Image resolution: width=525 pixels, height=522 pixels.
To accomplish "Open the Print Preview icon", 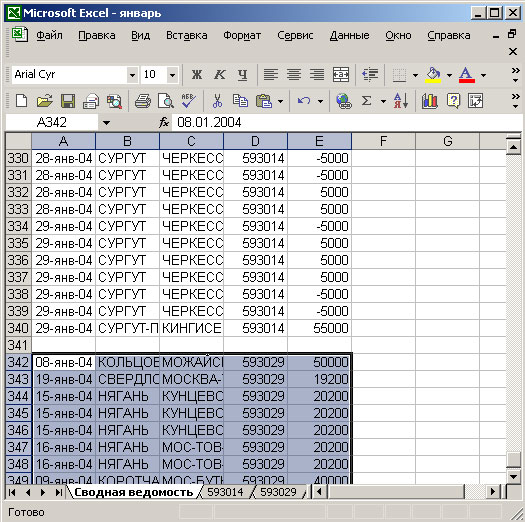I will pyautogui.click(x=166, y=101).
